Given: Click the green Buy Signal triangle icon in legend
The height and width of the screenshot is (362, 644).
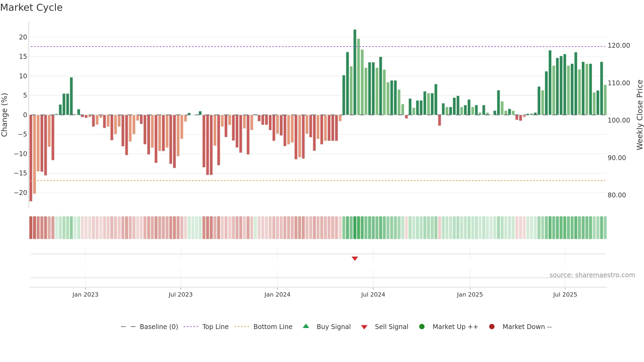Looking at the screenshot, I should click(x=306, y=326).
